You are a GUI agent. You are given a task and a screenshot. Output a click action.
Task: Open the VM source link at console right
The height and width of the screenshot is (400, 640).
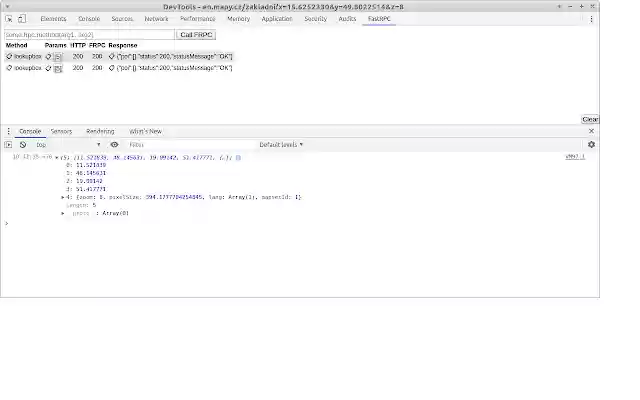coord(575,157)
